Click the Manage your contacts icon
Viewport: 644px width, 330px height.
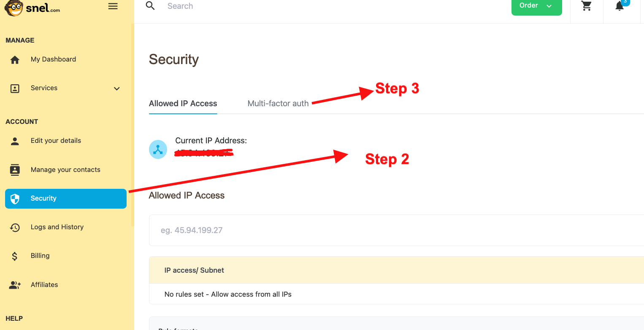15,170
